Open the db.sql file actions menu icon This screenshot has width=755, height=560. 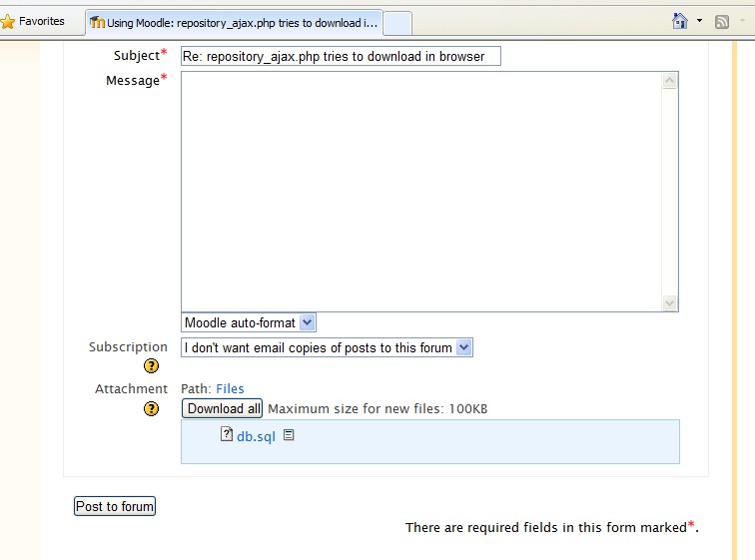pos(289,435)
